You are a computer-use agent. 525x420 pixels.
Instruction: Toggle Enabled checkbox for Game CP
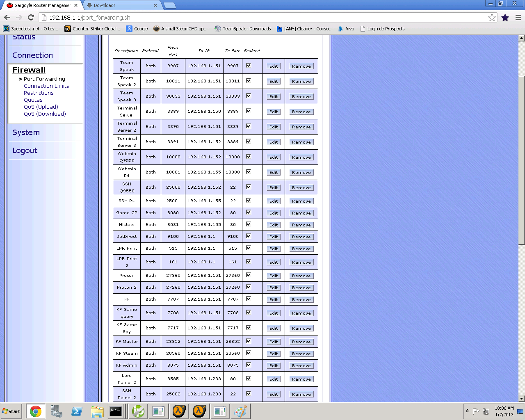249,212
